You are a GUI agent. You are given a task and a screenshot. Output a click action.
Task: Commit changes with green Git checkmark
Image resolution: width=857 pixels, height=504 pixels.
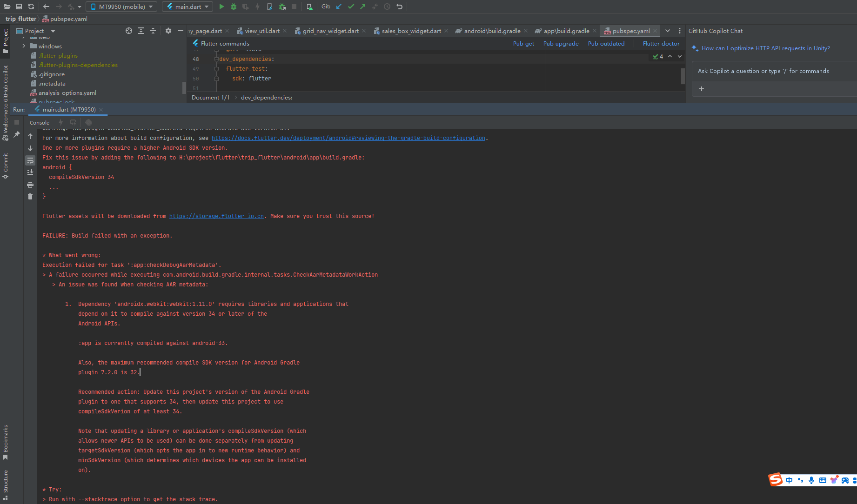click(351, 7)
